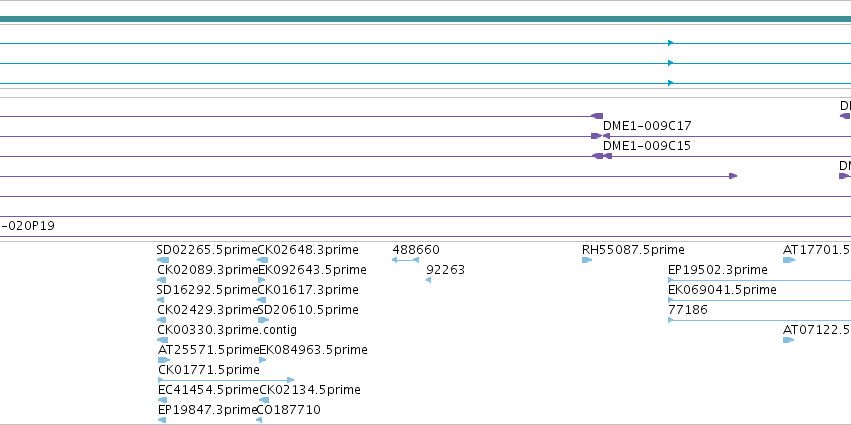Select the AT25571.5prime label

pos(208,350)
